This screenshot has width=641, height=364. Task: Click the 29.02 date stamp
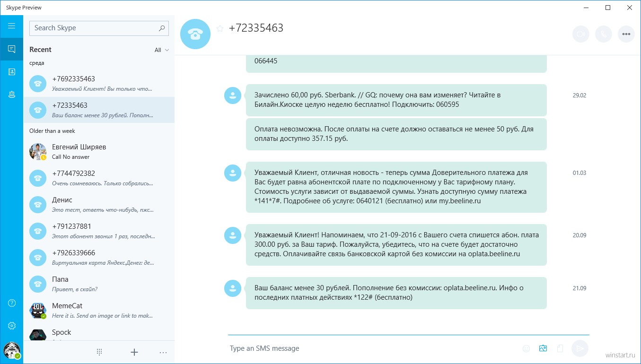click(x=580, y=95)
